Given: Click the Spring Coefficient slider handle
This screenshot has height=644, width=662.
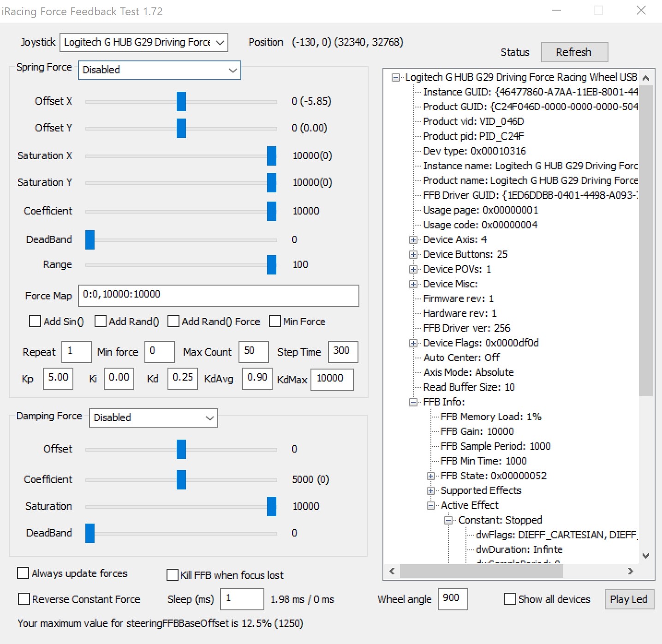Looking at the screenshot, I should click(272, 211).
